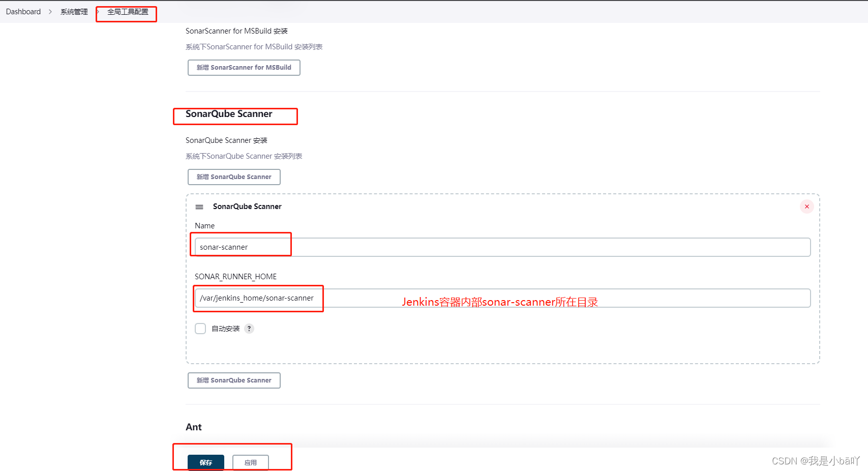Click into the Name field containing sonar-scanner
The image size is (868, 471).
[x=502, y=247]
